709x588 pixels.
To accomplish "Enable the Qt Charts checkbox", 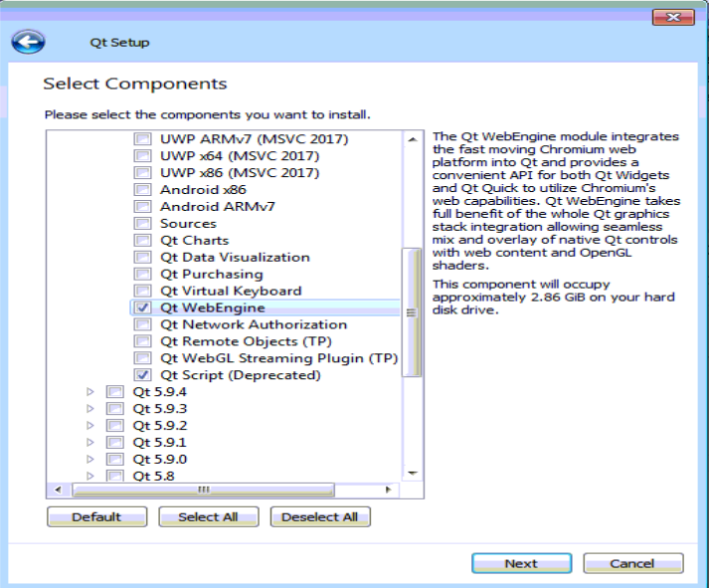I will [143, 241].
